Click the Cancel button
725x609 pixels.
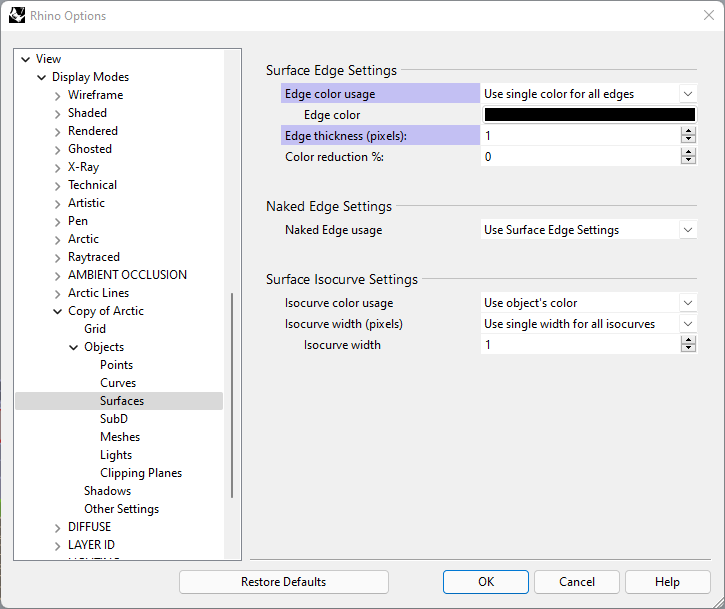(x=577, y=582)
